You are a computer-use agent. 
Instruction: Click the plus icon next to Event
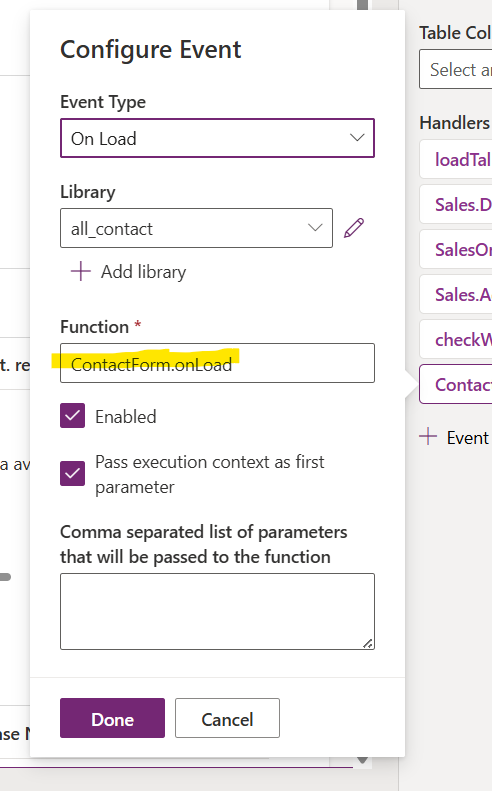(x=428, y=436)
